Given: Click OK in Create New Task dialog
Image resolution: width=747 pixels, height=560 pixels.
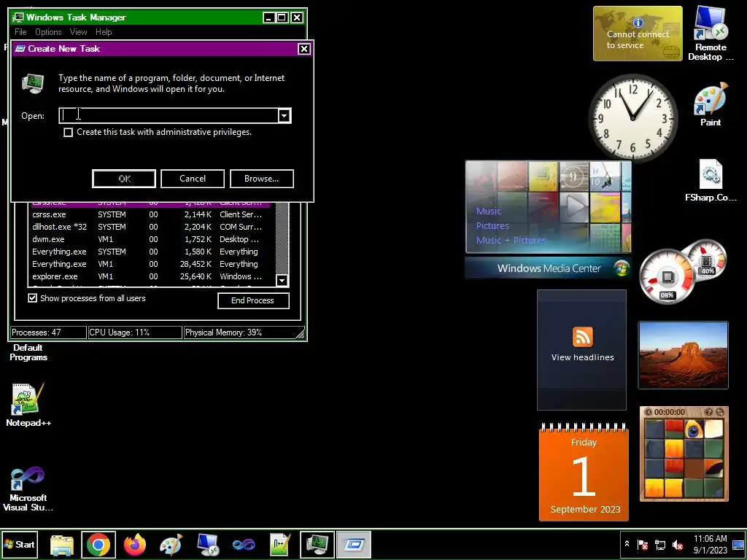Looking at the screenshot, I should tap(124, 179).
